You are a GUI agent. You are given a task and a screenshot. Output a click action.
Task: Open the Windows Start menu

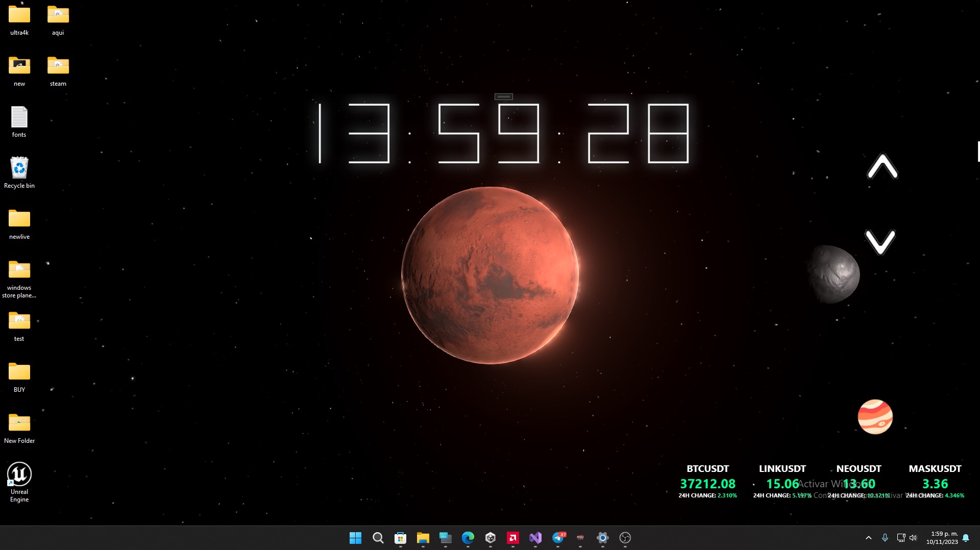355,538
